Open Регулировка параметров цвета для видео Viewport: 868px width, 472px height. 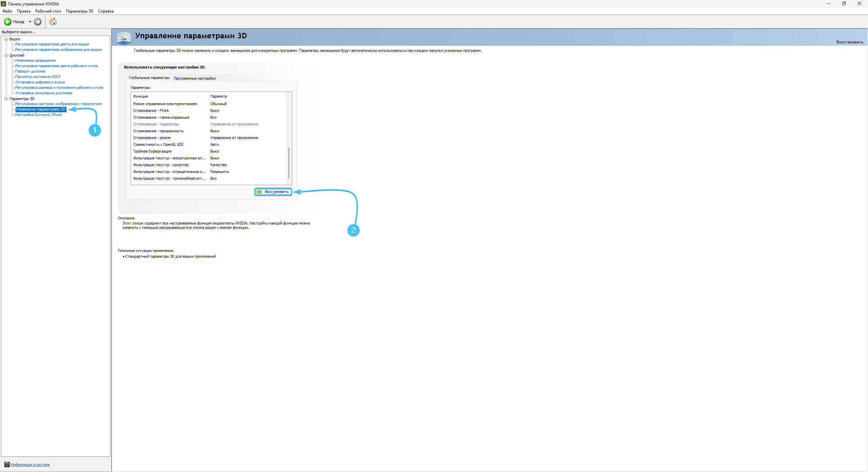coord(52,44)
